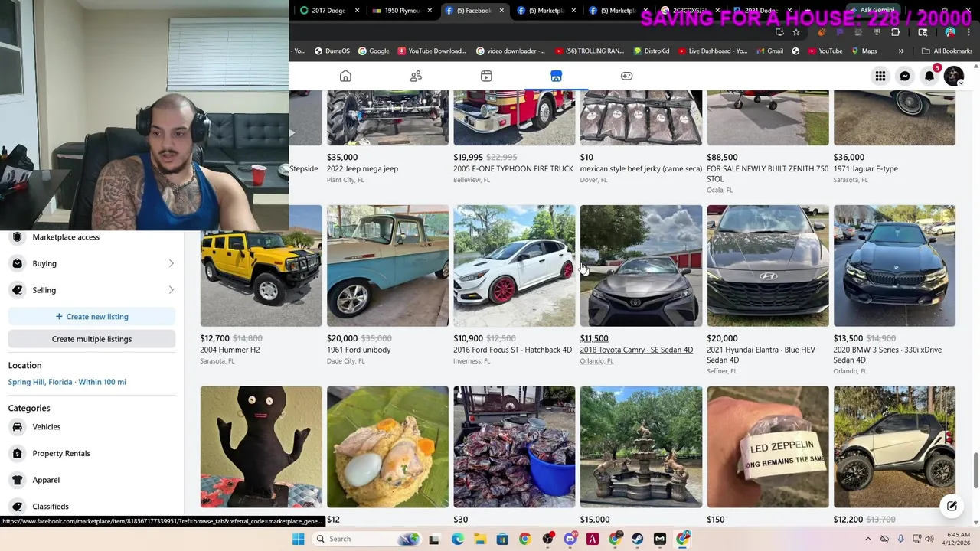Viewport: 980px width, 551px height.
Task: Change location Spring Hill, Florida link
Action: [67, 382]
